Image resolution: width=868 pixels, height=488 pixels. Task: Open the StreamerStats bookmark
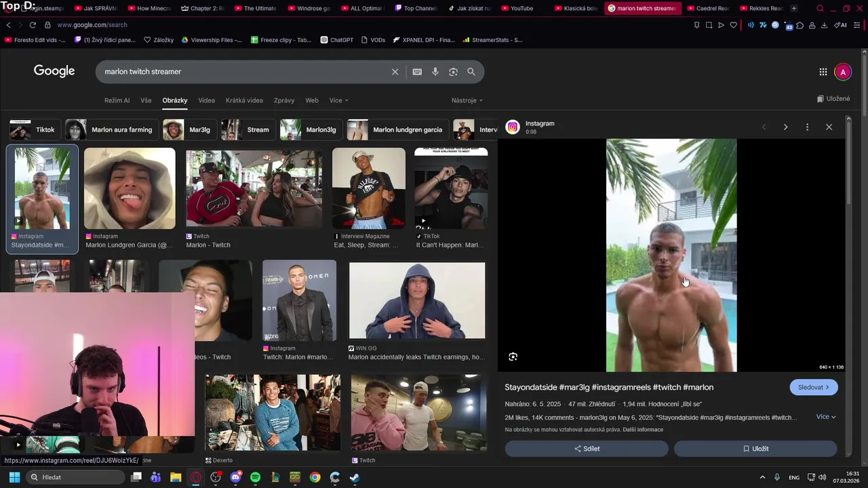(x=492, y=40)
